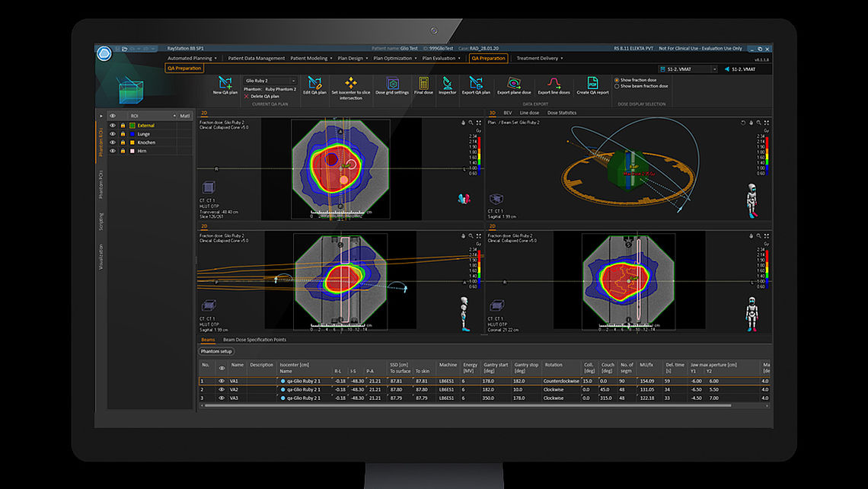Toggle visibility of the Knochen ROI
Image resolution: width=868 pixels, height=489 pixels.
(x=113, y=142)
